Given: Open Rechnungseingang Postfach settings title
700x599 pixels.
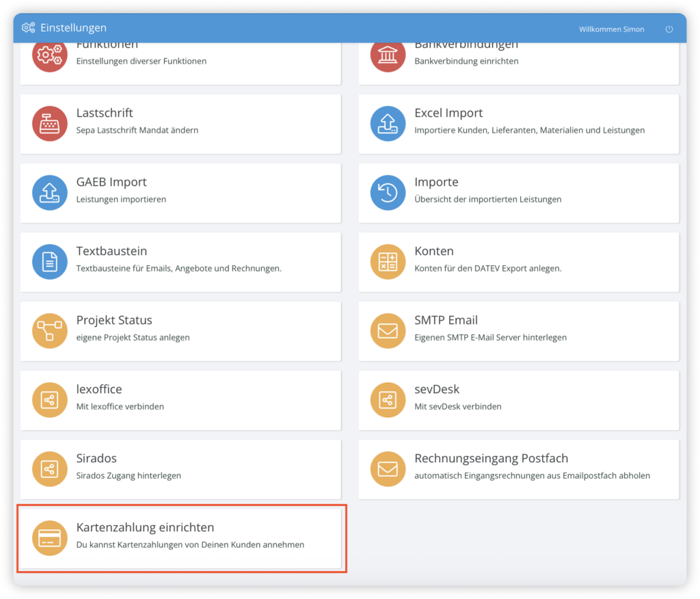Looking at the screenshot, I should tap(491, 458).
